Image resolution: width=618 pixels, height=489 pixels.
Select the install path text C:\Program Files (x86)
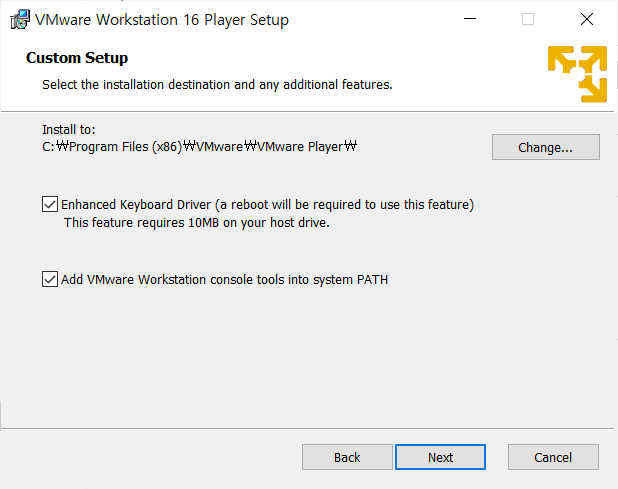(x=112, y=147)
